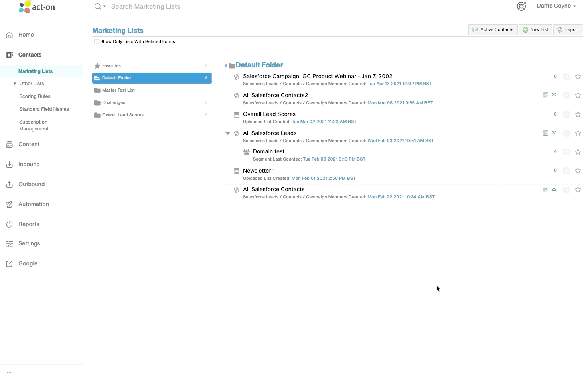The width and height of the screenshot is (588, 373).
Task: Click the Import button
Action: click(x=568, y=30)
